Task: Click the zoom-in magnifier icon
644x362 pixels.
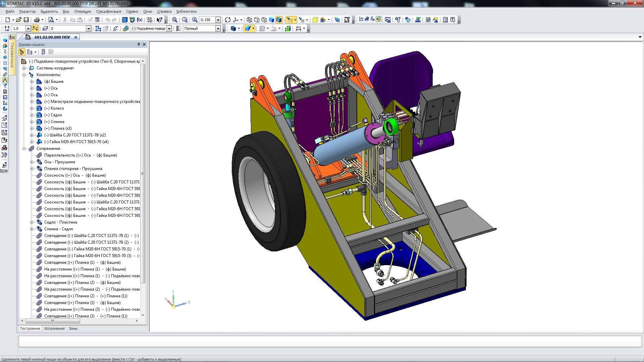Action: pos(195,20)
